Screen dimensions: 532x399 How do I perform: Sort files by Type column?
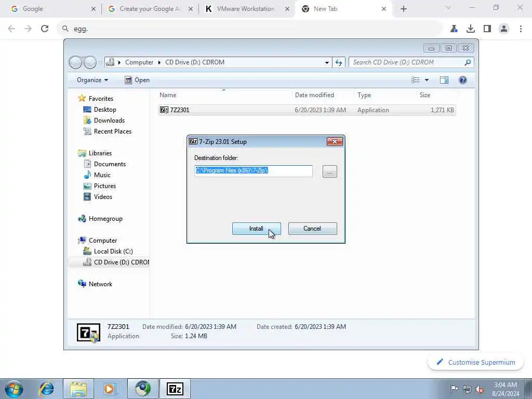pyautogui.click(x=364, y=96)
